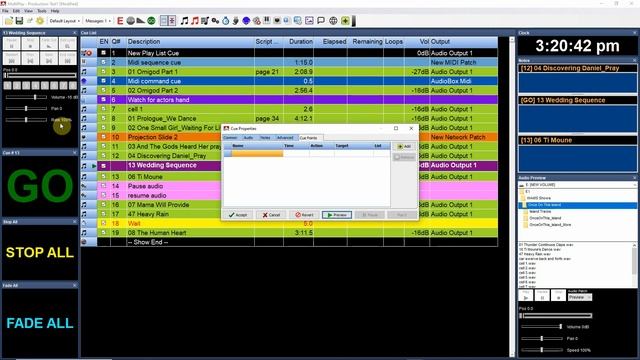The width and height of the screenshot is (640, 360).
Task: Toggle enable checkbox for 08 The Human Heart
Action: click(x=104, y=233)
